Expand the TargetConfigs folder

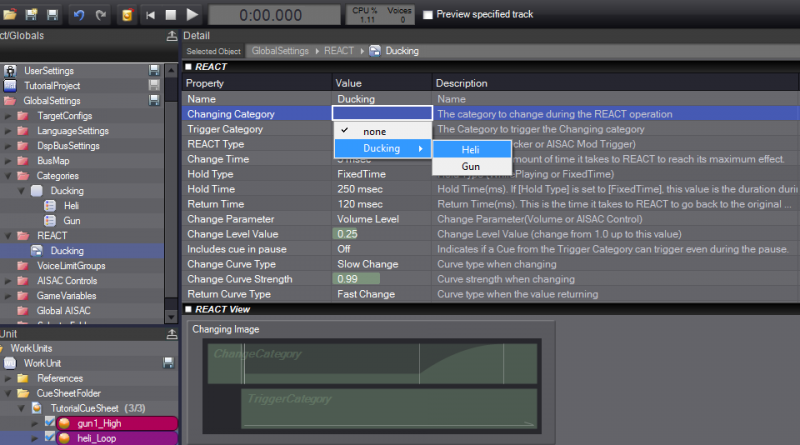[9, 116]
